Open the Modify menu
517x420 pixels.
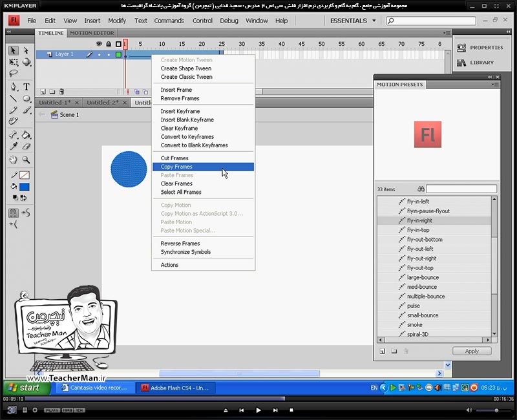117,21
